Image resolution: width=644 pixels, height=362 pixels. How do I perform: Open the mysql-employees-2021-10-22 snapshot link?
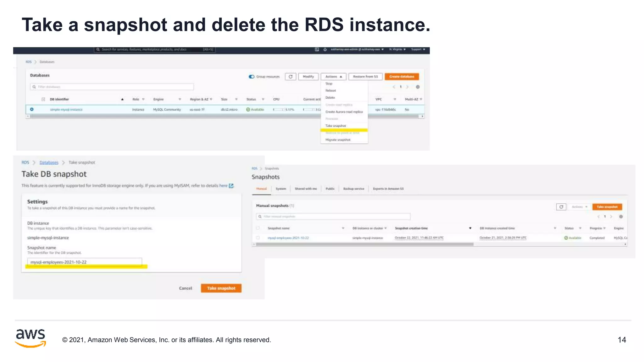point(288,238)
